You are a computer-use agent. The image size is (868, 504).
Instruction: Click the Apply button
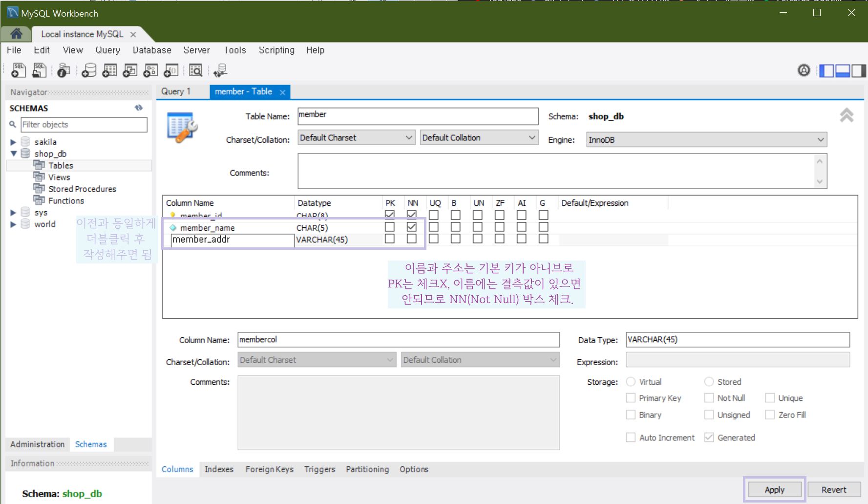pos(775,489)
